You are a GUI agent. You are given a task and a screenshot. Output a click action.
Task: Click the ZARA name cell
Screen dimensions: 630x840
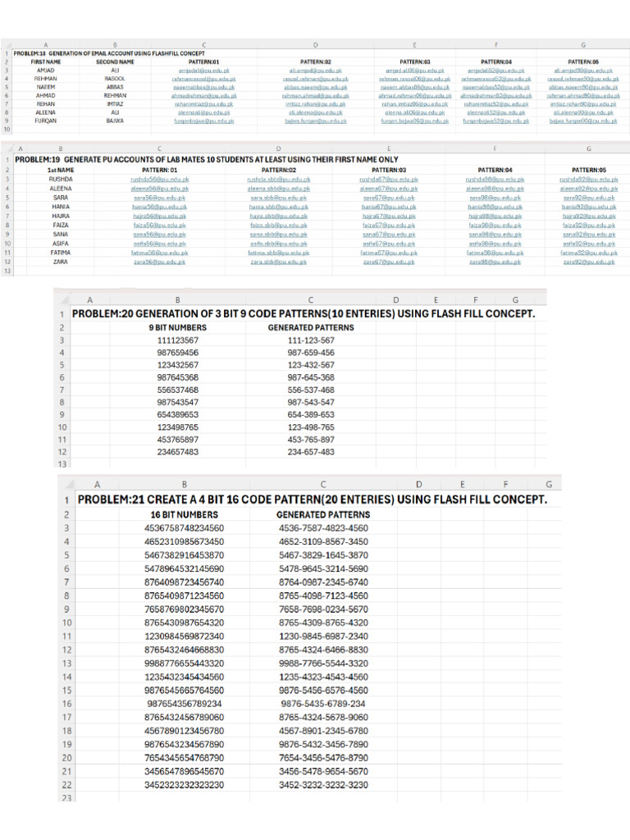(x=61, y=262)
